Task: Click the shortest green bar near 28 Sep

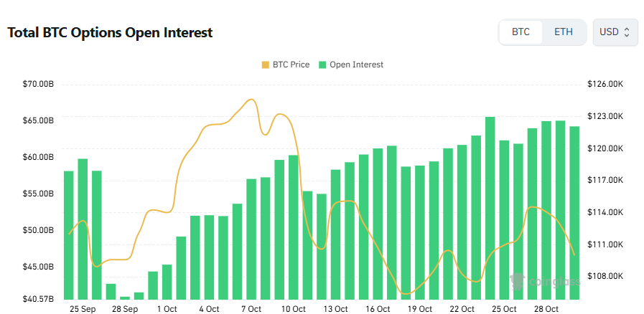Action: pos(125,297)
